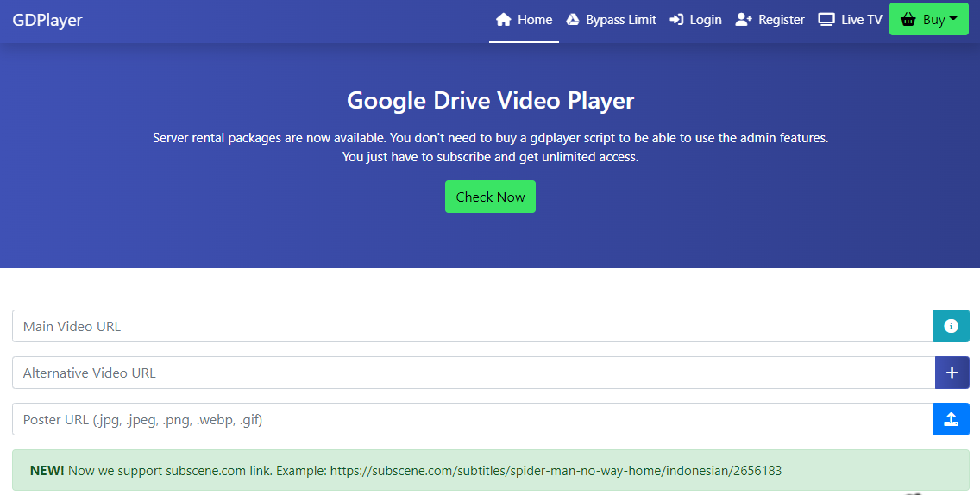Image resolution: width=980 pixels, height=495 pixels.
Task: Go to the Register menu item
Action: click(781, 20)
